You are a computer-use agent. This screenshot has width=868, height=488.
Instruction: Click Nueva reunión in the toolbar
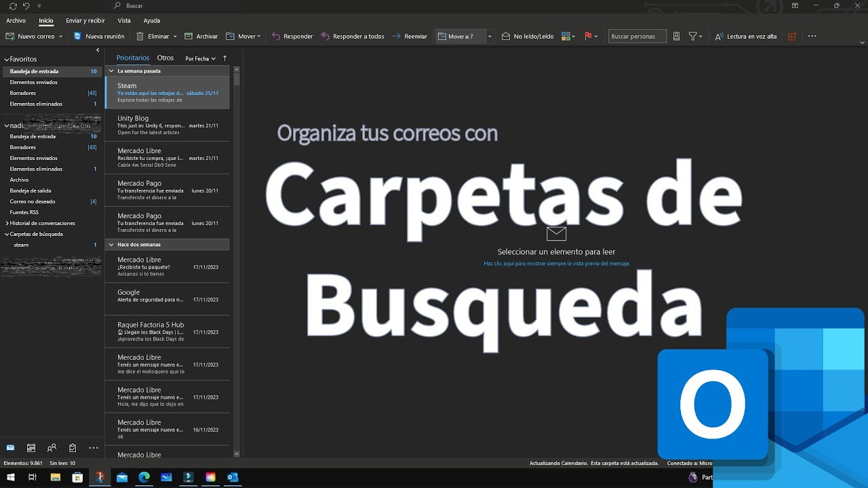coord(99,37)
